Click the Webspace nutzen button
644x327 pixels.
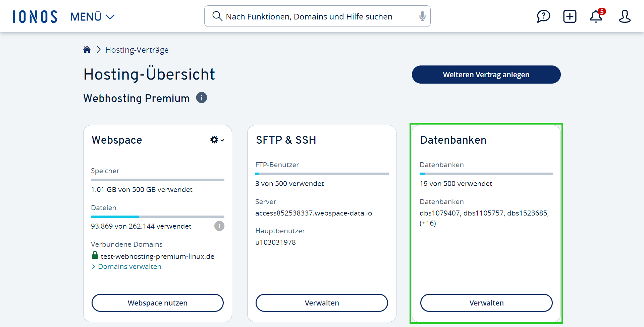(157, 303)
